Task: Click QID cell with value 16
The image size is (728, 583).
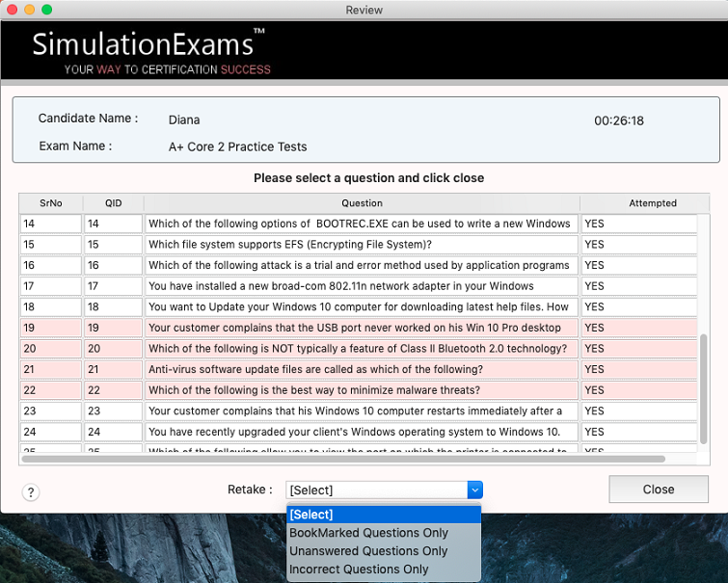Action: point(113,265)
